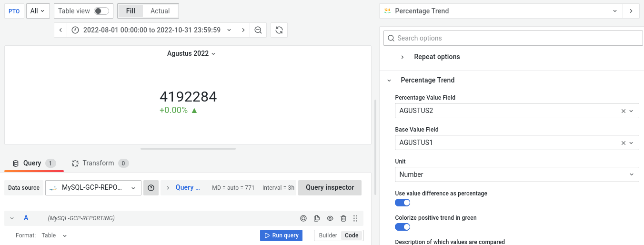Open the MySQL-GCP-REPO data source dropdown

tap(93, 188)
